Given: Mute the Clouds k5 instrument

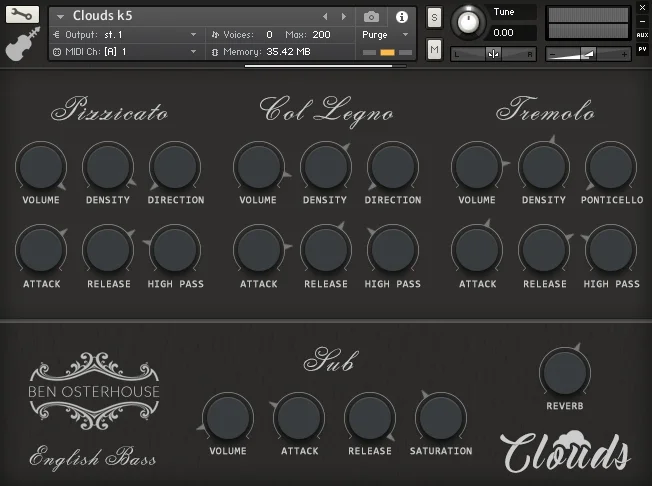Looking at the screenshot, I should click(435, 50).
